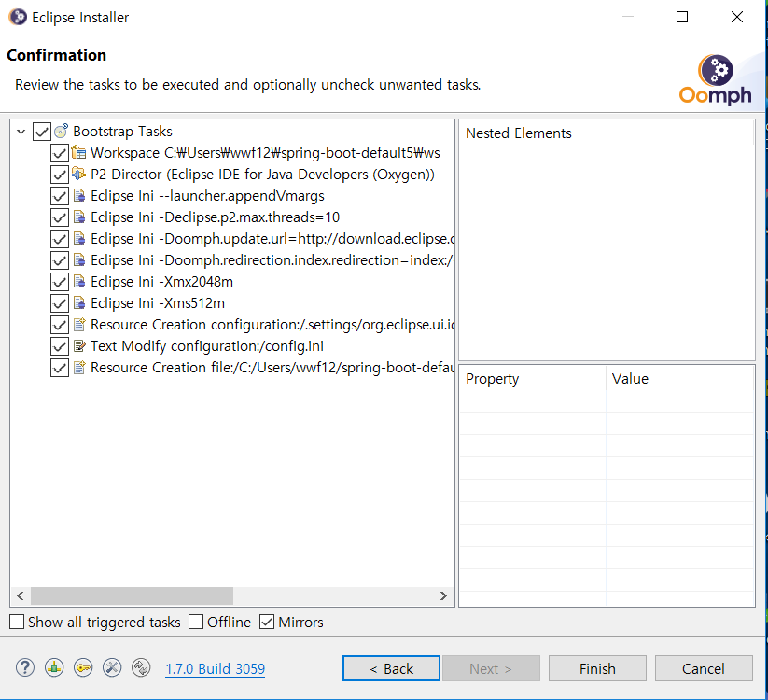Viewport: 768px width, 700px height.
Task: Select the Bootstrap Tasks row text
Action: pyautogui.click(x=122, y=132)
